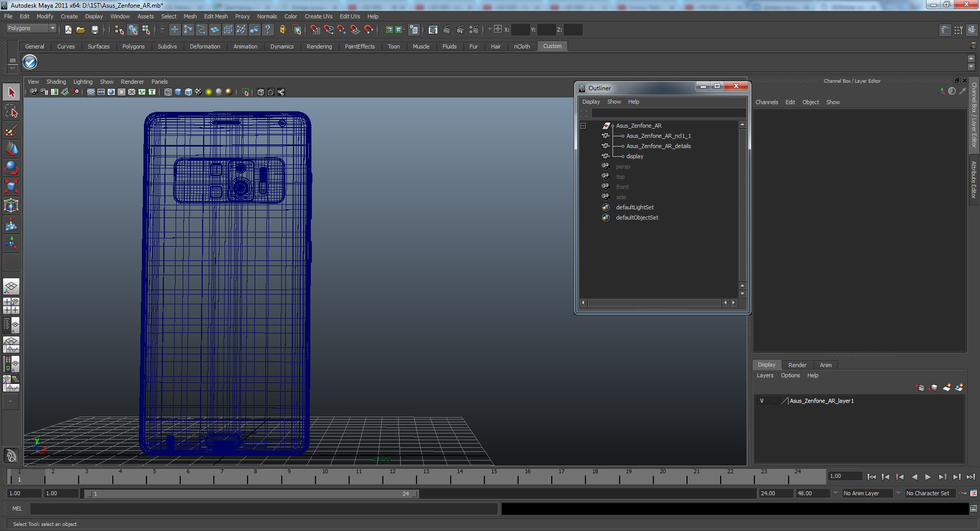The width and height of the screenshot is (980, 531).
Task: Toggle viewport grid display icon
Action: point(91,92)
